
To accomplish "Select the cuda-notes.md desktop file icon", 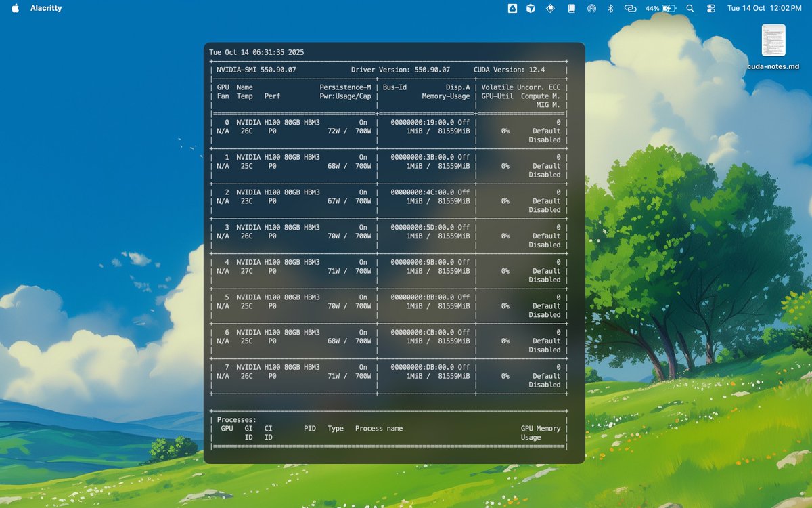I will click(x=773, y=40).
